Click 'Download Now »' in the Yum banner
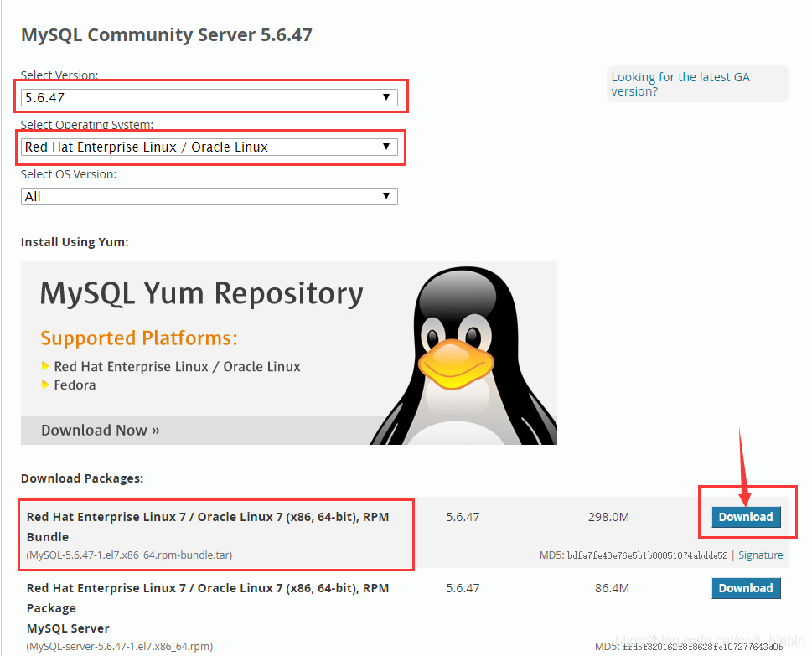Screen dimensions: 812x656 click(101, 431)
